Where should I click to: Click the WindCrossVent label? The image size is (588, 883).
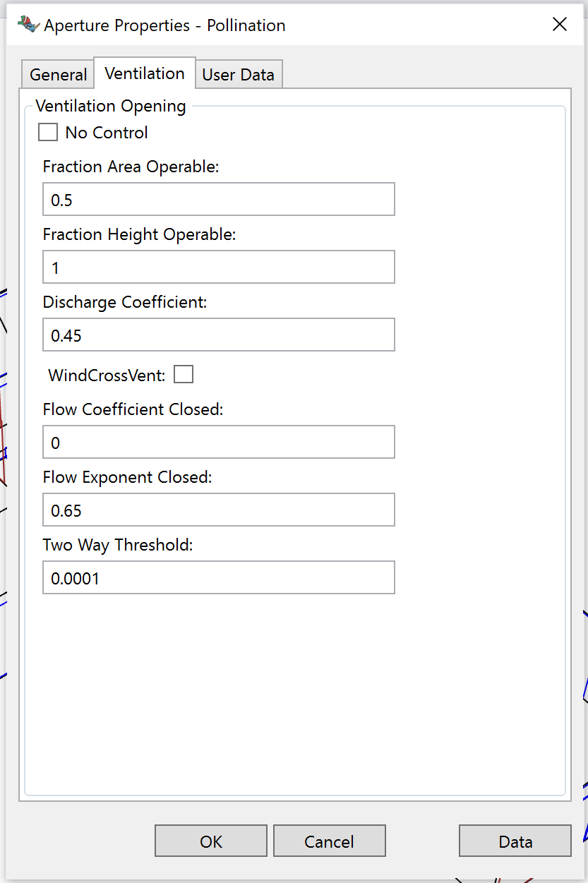pos(107,376)
